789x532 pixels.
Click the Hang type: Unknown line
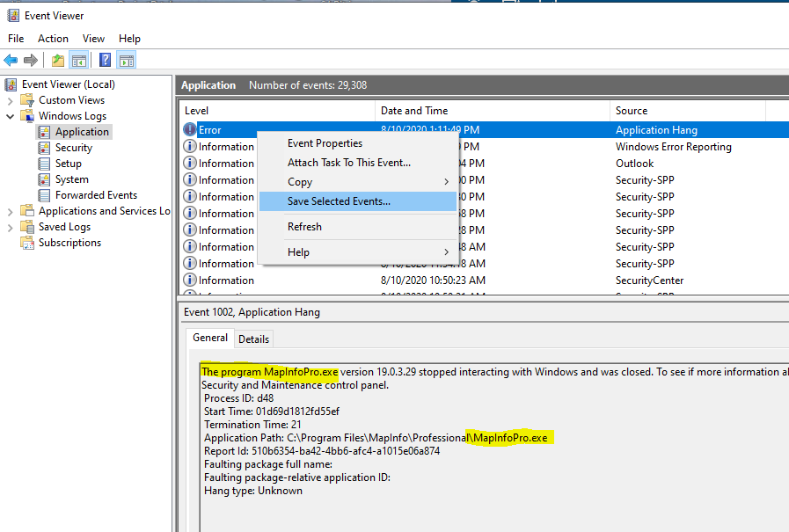pos(253,491)
